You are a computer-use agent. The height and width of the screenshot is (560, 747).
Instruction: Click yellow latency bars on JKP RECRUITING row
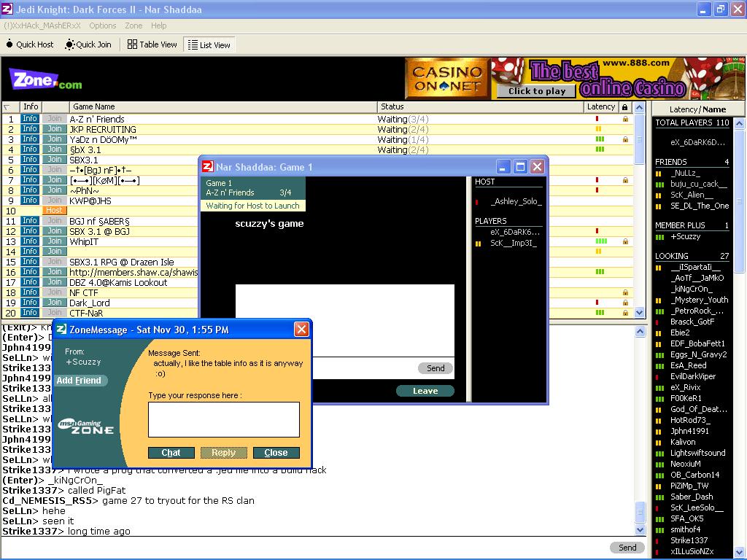(598, 129)
